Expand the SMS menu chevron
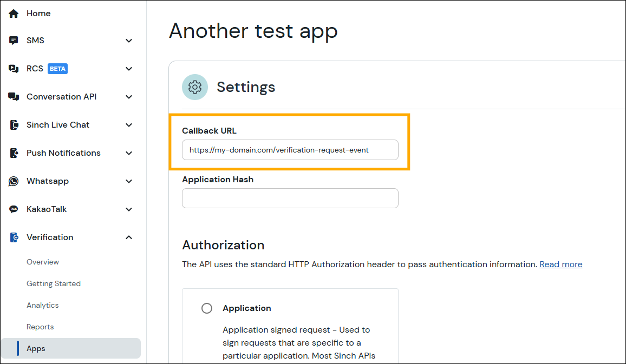626x364 pixels. pos(129,40)
